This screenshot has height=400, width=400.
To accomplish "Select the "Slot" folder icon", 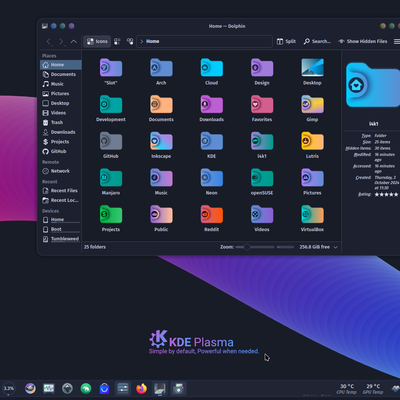I will (x=111, y=68).
